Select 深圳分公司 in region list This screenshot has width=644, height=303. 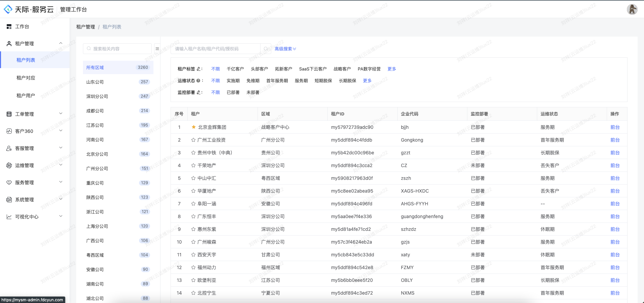point(118,96)
